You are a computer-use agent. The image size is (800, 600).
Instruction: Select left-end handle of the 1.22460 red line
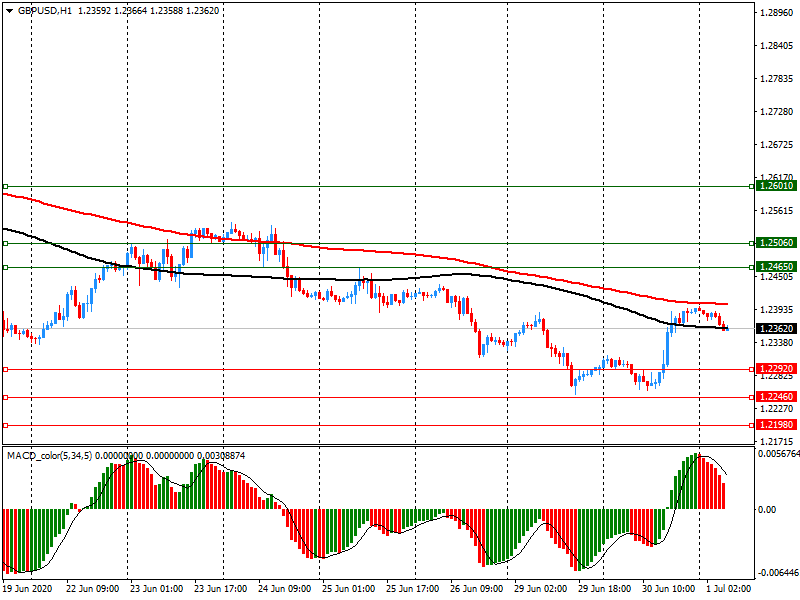click(6, 397)
